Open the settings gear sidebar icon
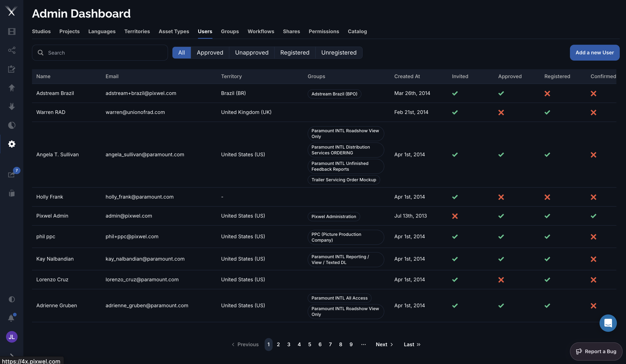626x364 pixels. [12, 144]
